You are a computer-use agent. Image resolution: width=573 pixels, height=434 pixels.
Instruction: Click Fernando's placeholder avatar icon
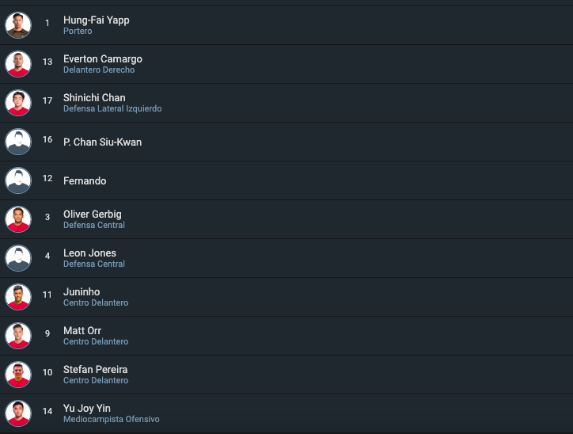coord(18,180)
